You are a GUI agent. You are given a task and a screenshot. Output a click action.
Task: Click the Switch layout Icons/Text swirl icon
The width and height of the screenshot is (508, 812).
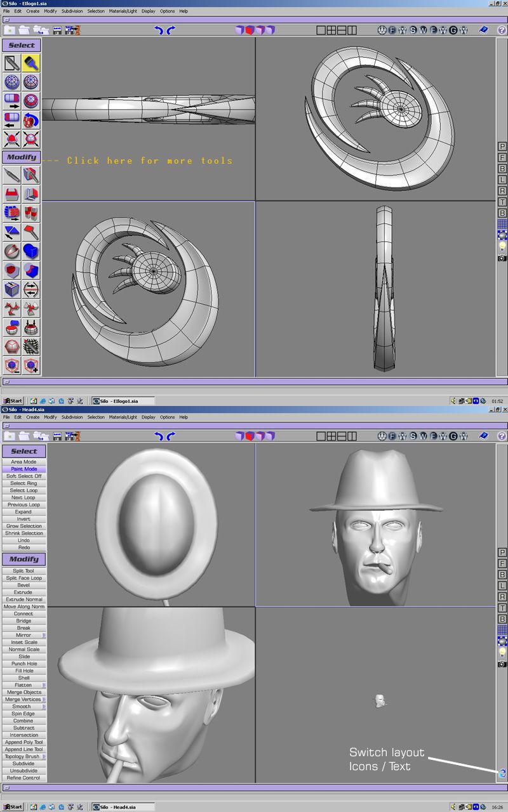(502, 773)
